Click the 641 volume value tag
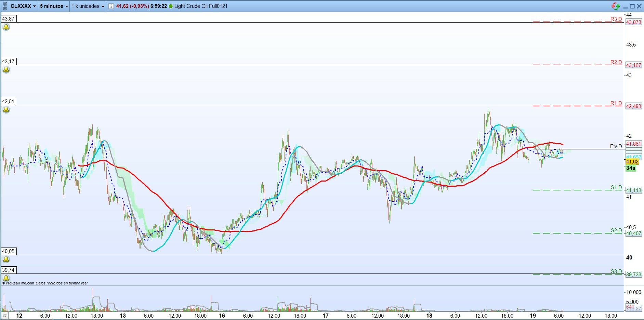The image size is (644, 320). (630, 307)
